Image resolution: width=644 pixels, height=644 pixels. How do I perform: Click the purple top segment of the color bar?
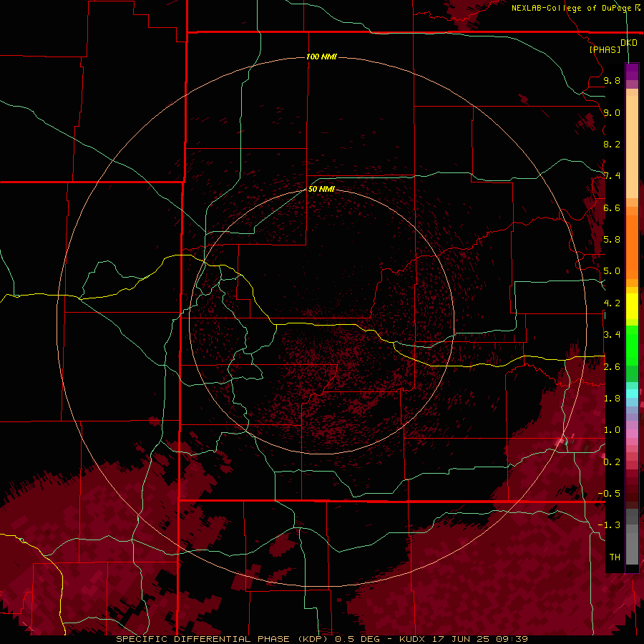(x=632, y=72)
